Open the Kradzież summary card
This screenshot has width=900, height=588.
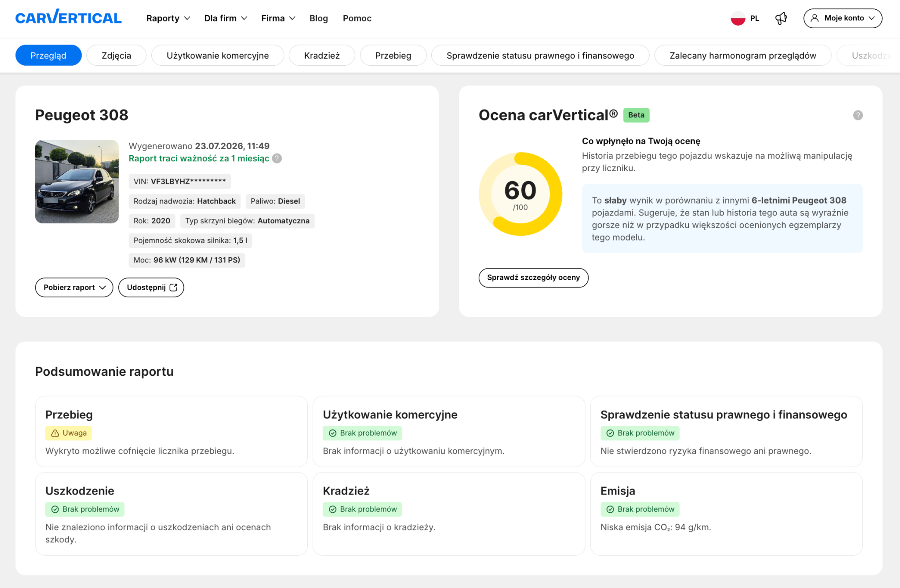[449, 513]
